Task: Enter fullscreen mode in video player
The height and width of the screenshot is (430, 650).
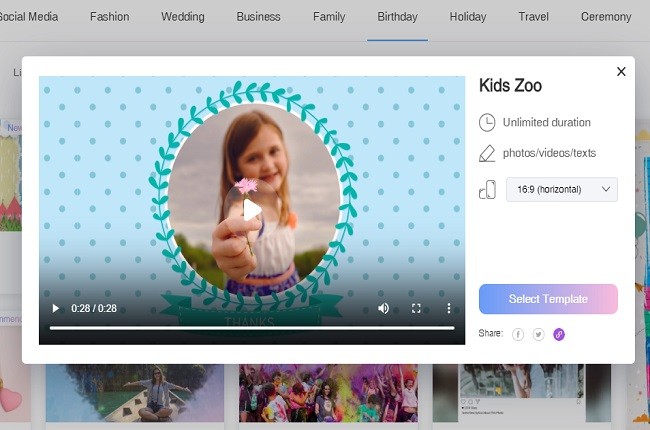Action: (416, 308)
